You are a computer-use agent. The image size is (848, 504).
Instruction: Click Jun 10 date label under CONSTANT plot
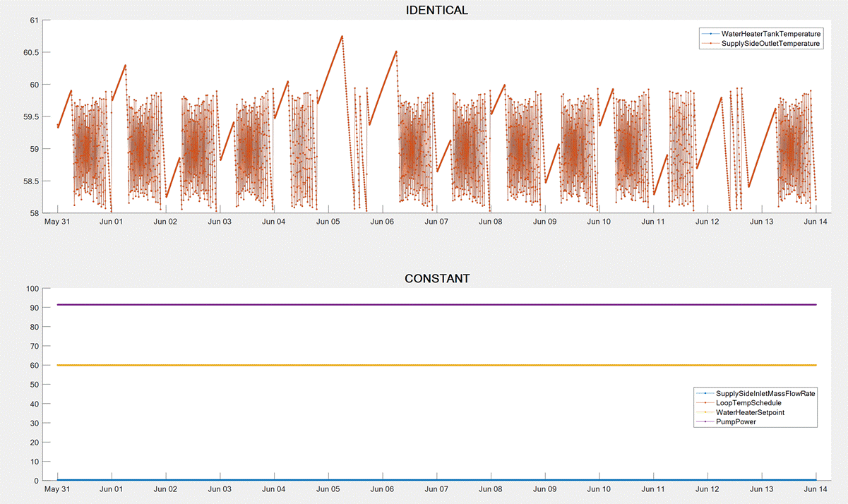tap(599, 488)
